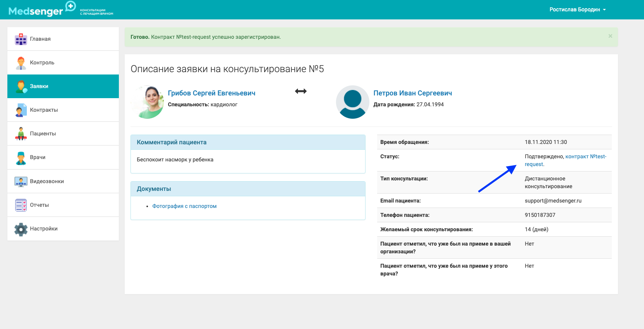The image size is (644, 329).
Task: Dismiss the green success notification
Action: click(x=610, y=36)
